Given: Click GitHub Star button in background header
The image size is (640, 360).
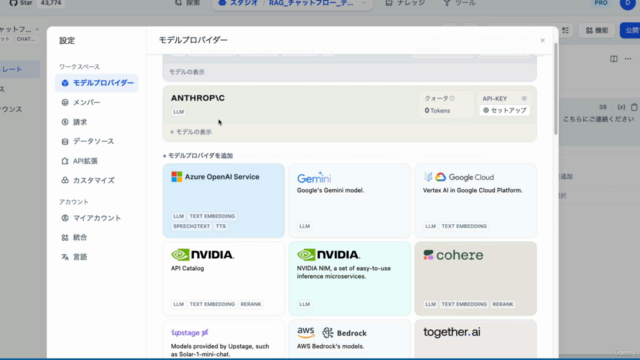Looking at the screenshot, I should pos(21,3).
